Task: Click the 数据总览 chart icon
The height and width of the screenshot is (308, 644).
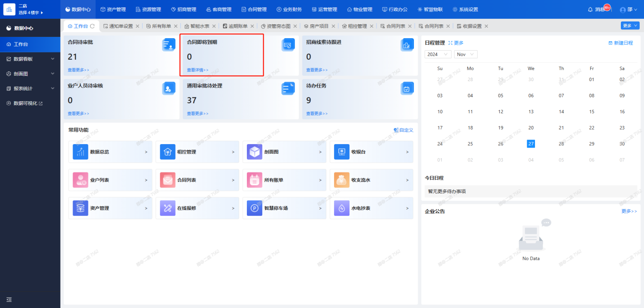Action: tap(80, 152)
